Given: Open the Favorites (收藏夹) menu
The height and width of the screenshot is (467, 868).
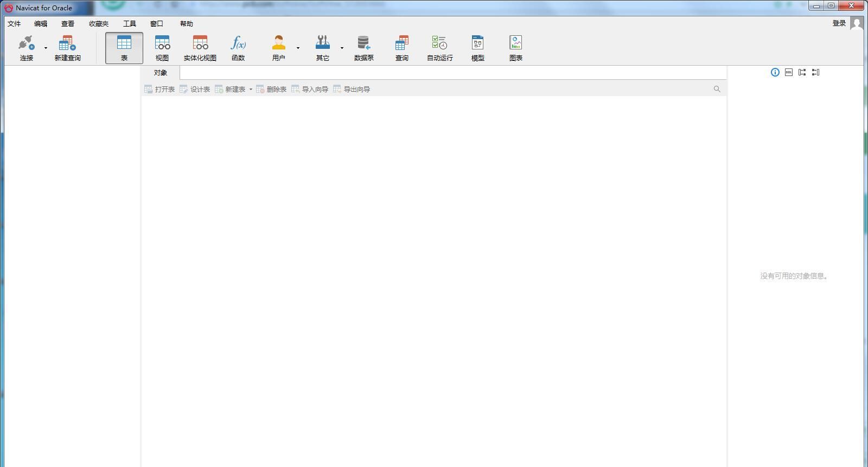Looking at the screenshot, I should [x=99, y=24].
